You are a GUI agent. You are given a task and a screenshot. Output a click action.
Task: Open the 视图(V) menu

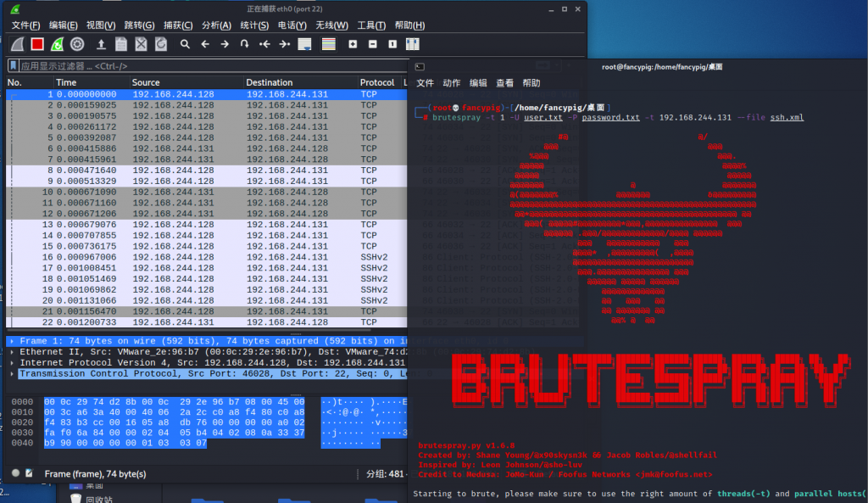coord(101,25)
